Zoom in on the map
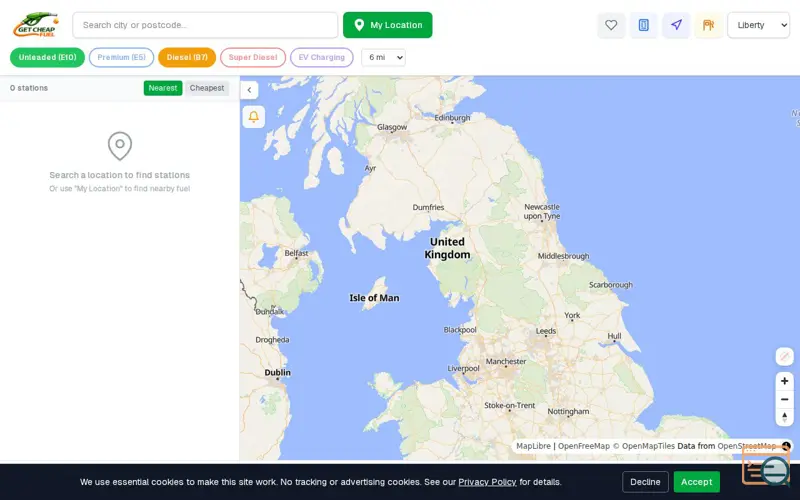This screenshot has height=500, width=800. tap(784, 381)
